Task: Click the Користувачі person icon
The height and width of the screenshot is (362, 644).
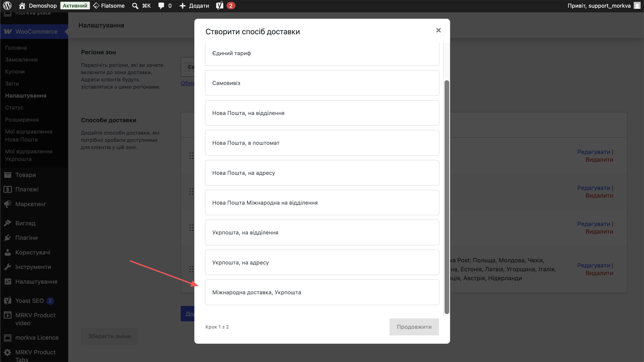Action: tap(8, 252)
